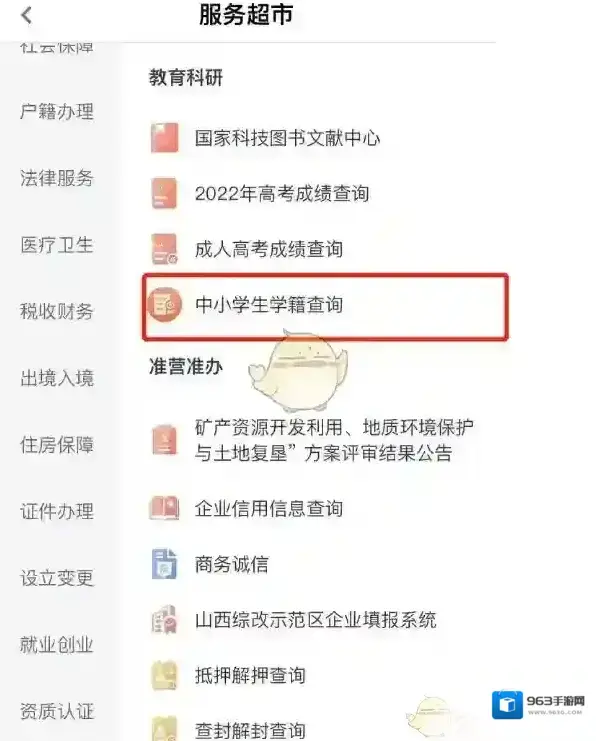596x741 pixels.
Task: Tap the blue 商务诚信 document icon
Action: [x=164, y=564]
